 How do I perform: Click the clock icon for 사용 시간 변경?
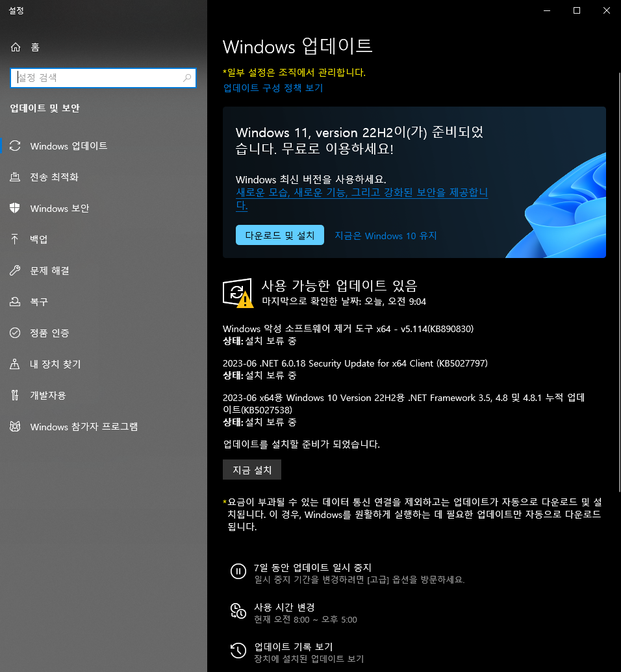(x=238, y=611)
